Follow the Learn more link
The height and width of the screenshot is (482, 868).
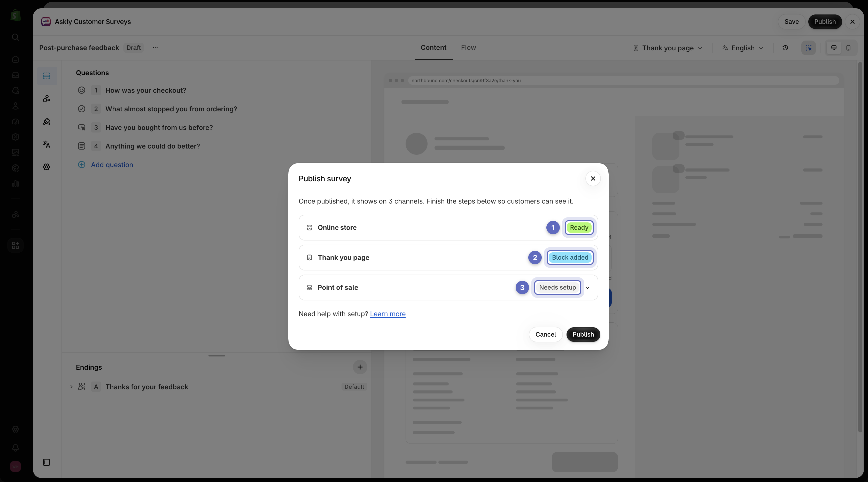pos(388,314)
